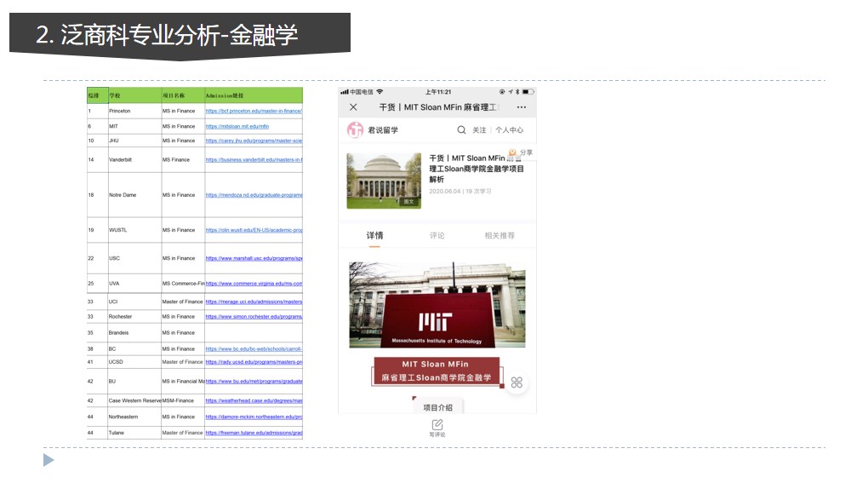Switch to the 评论 tab
The image size is (868, 483).
(x=437, y=235)
